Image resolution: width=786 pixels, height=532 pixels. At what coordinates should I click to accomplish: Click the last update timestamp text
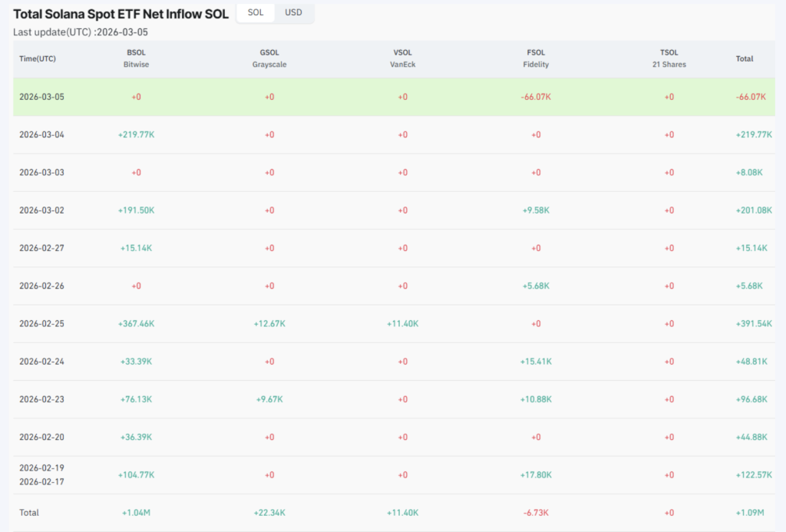coord(80,32)
